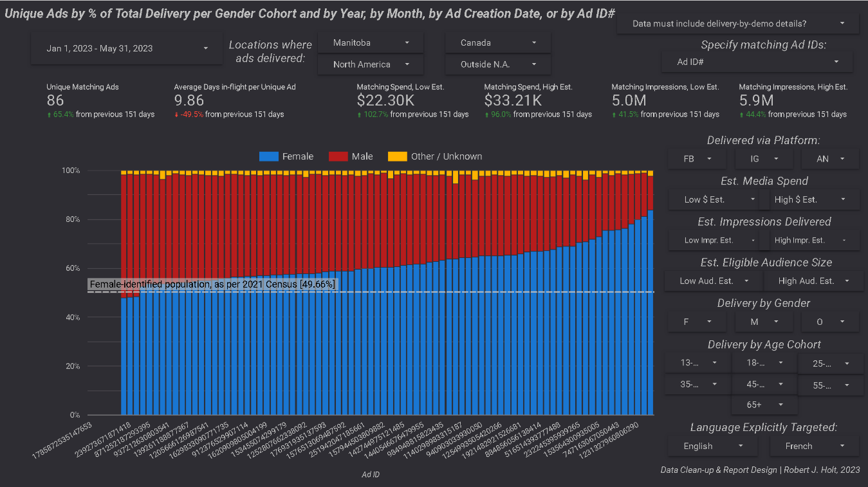Open the IG platform filter
The image size is (868, 487).
[764, 158]
